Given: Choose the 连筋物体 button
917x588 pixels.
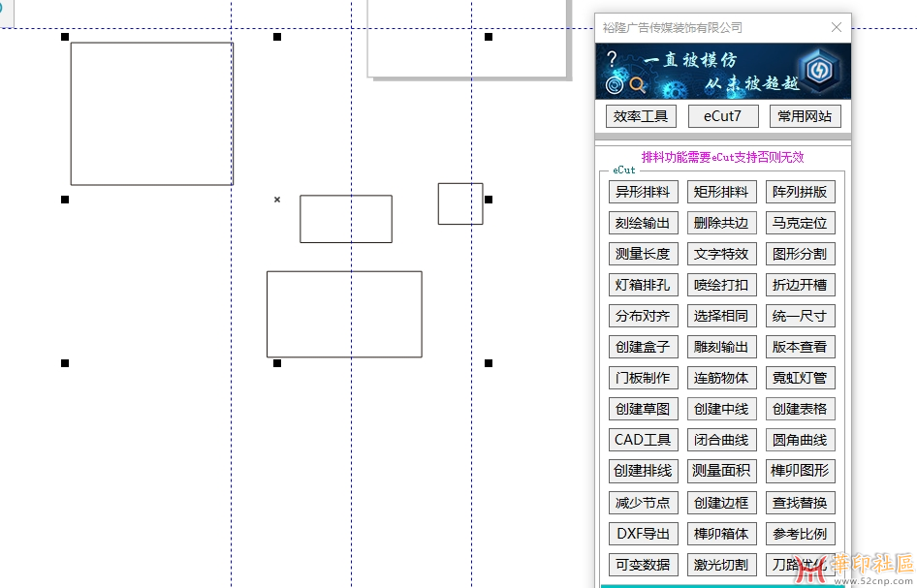Looking at the screenshot, I should coord(721,378).
